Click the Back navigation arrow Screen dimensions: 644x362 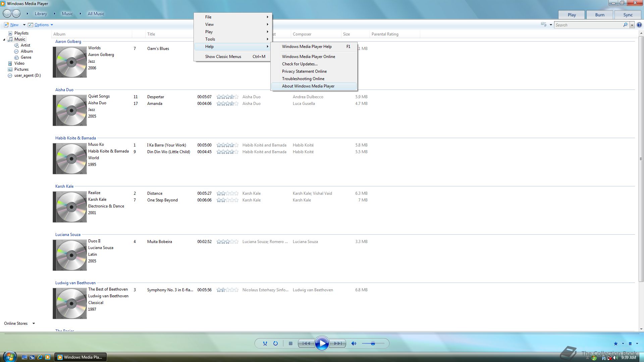click(7, 14)
